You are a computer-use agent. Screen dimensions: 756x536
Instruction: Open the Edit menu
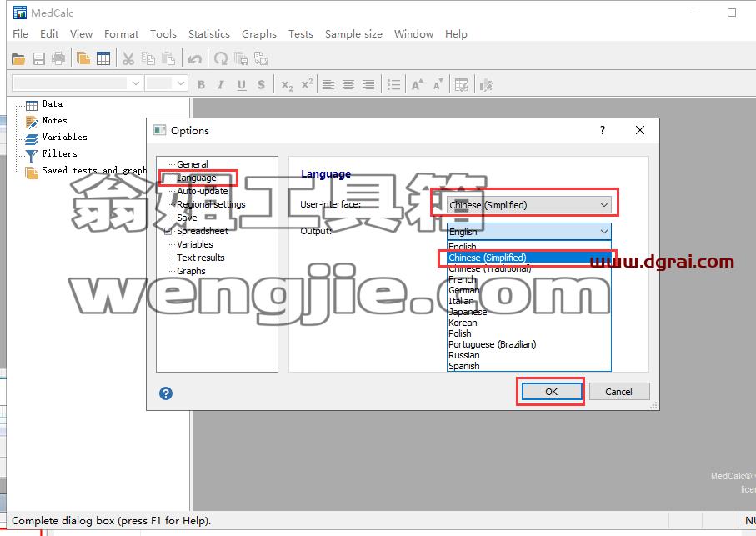tap(49, 33)
